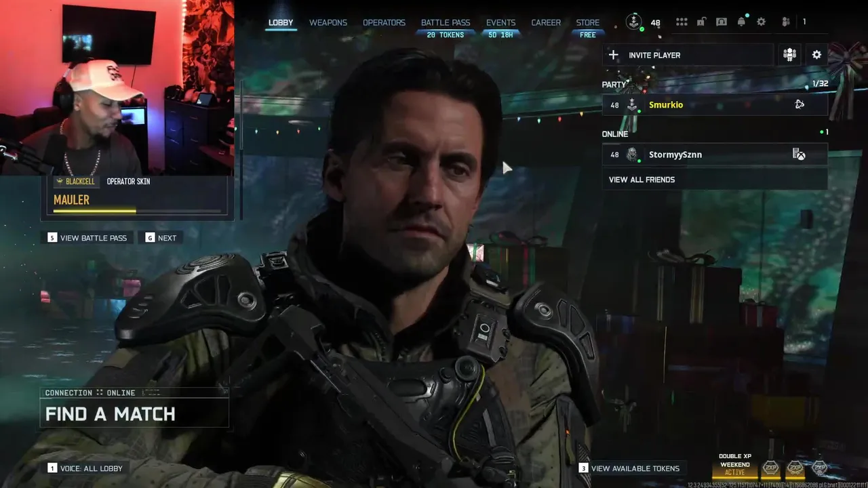The image size is (868, 488).
Task: Click the ONLINE section heading
Action: coord(615,134)
